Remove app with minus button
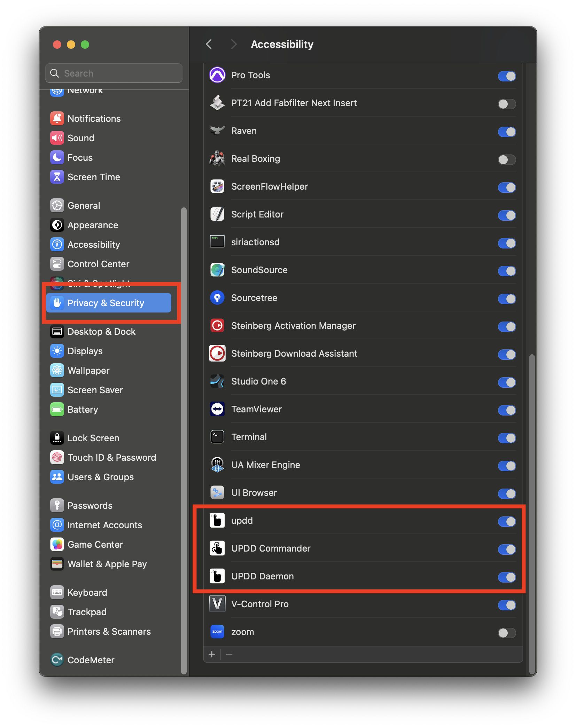Viewport: 576px width, 728px height. click(x=229, y=654)
